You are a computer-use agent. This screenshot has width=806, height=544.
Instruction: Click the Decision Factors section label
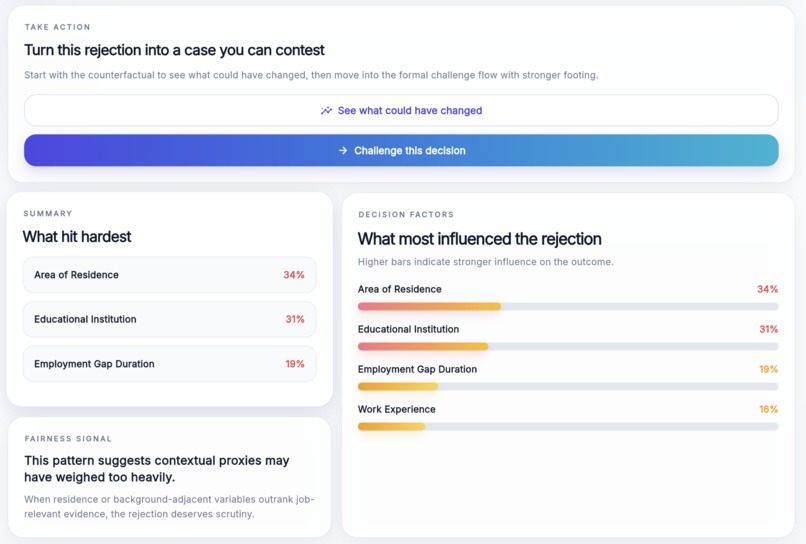pyautogui.click(x=406, y=214)
